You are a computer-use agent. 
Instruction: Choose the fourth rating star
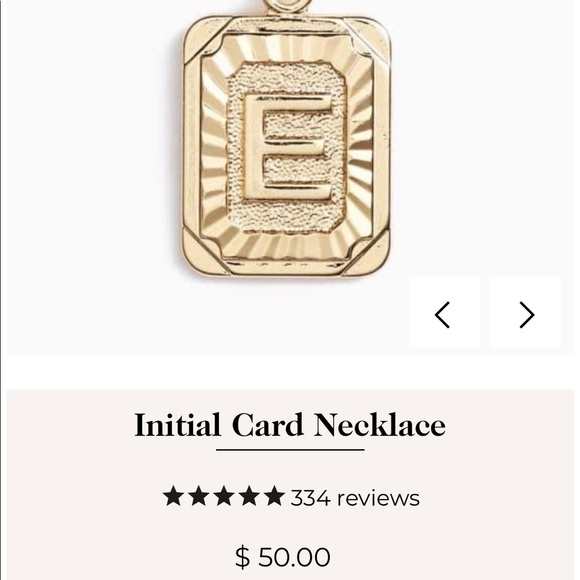249,496
